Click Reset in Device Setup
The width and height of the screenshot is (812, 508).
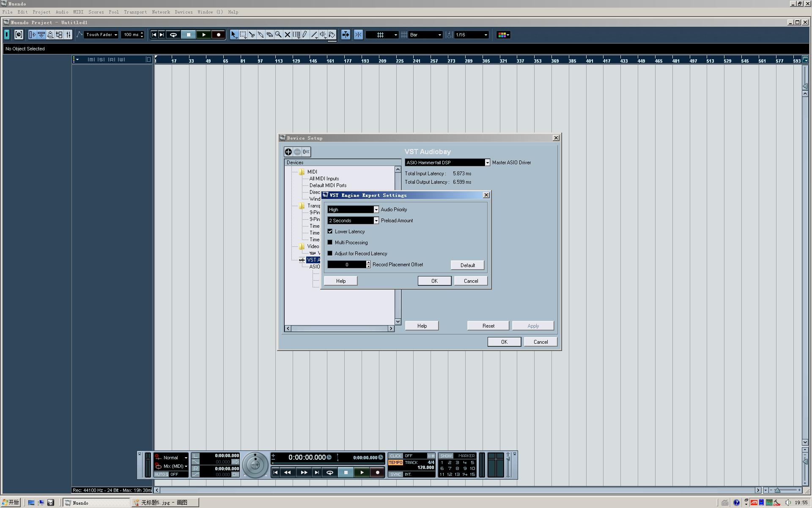point(488,326)
